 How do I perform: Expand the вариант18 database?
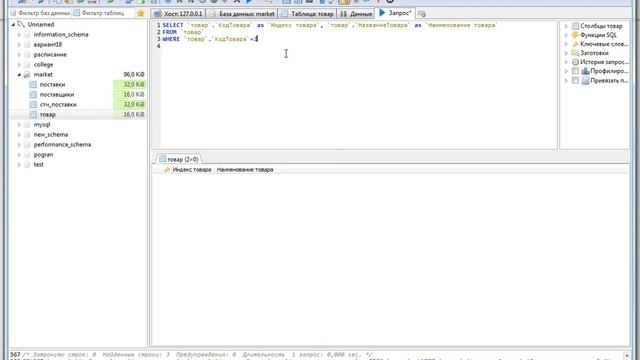pyautogui.click(x=19, y=44)
